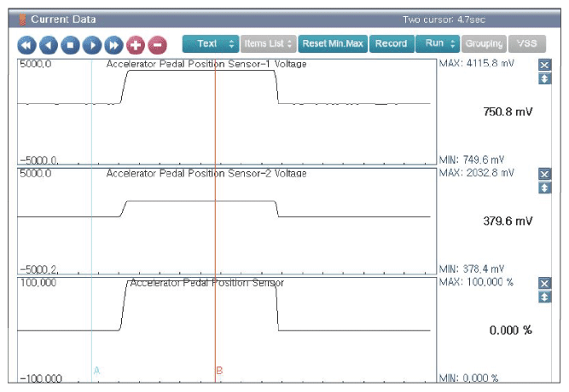The width and height of the screenshot is (569, 392).
Task: Close the Sensor-2 Voltage graph
Action: pyautogui.click(x=544, y=174)
